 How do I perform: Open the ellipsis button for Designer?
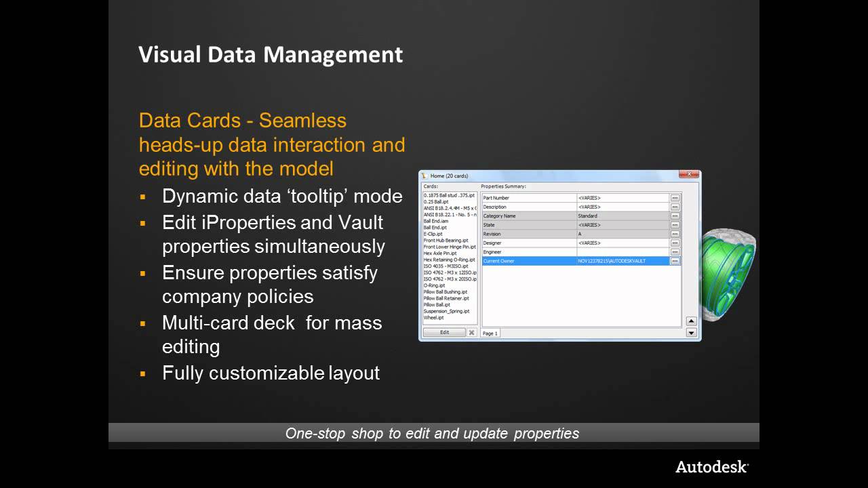tap(675, 243)
